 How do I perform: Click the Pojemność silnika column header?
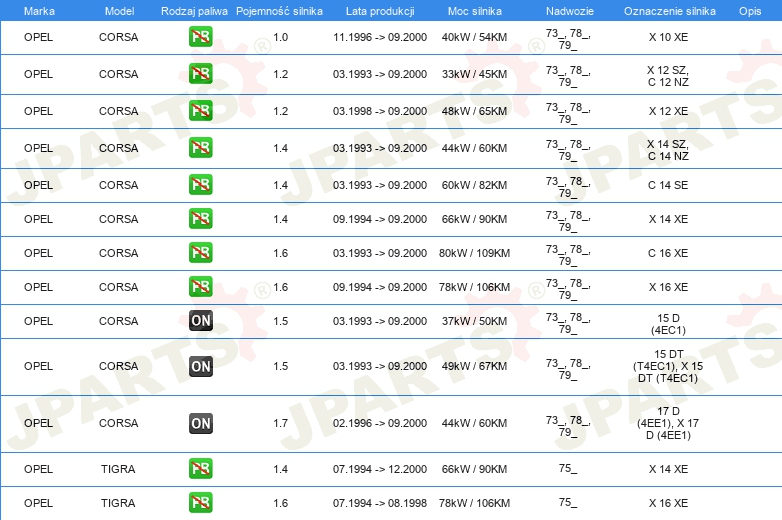click(x=279, y=11)
